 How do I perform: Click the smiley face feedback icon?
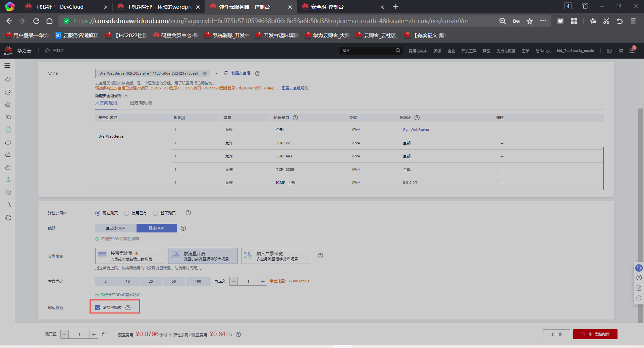639,298
